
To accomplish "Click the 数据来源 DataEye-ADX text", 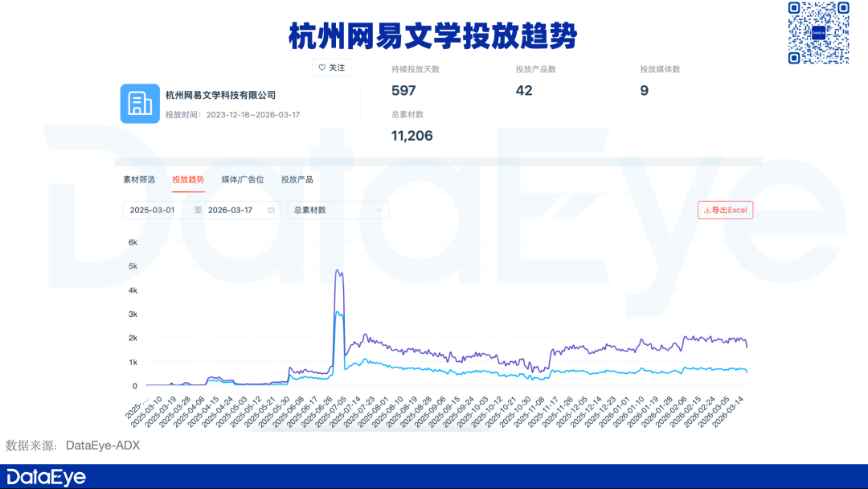I will [x=72, y=446].
